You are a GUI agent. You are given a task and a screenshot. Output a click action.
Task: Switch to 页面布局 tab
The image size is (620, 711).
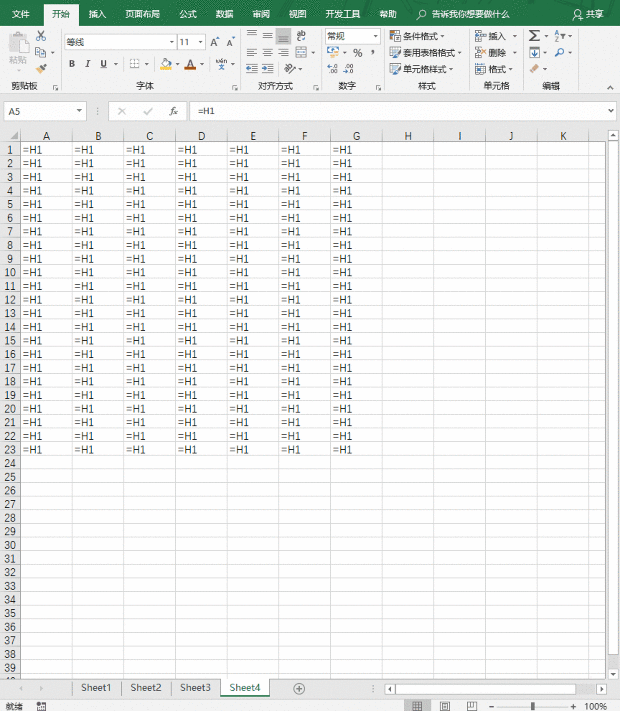(x=142, y=14)
